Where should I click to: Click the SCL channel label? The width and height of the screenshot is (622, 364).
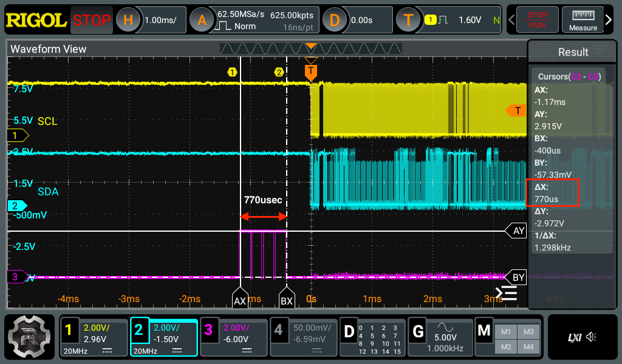click(47, 121)
